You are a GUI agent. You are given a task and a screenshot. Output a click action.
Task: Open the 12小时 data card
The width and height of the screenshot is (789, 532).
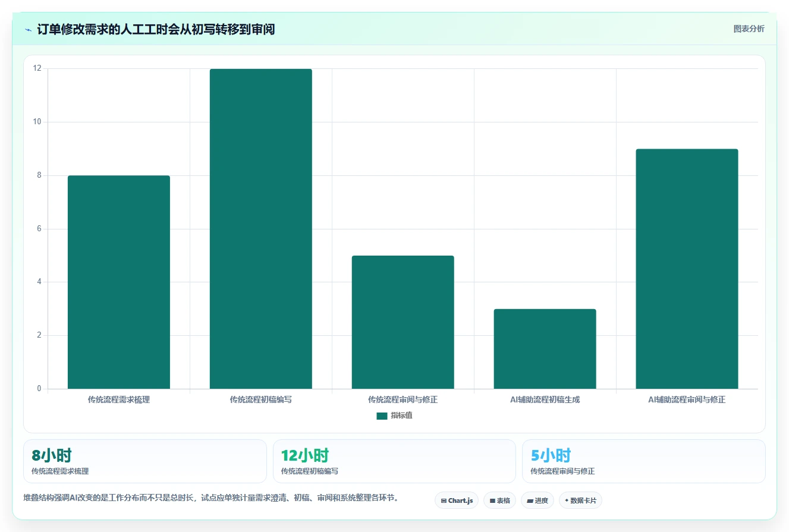tap(394, 461)
